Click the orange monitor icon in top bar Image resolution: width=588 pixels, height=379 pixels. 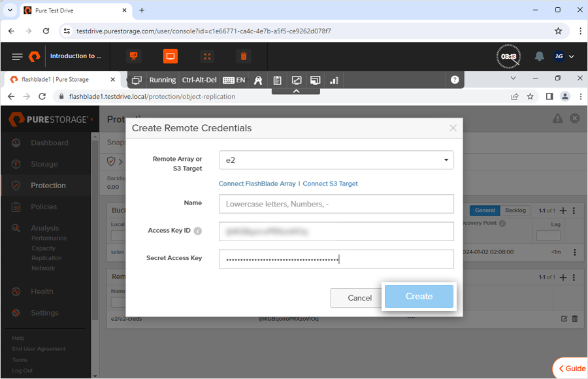pyautogui.click(x=170, y=57)
